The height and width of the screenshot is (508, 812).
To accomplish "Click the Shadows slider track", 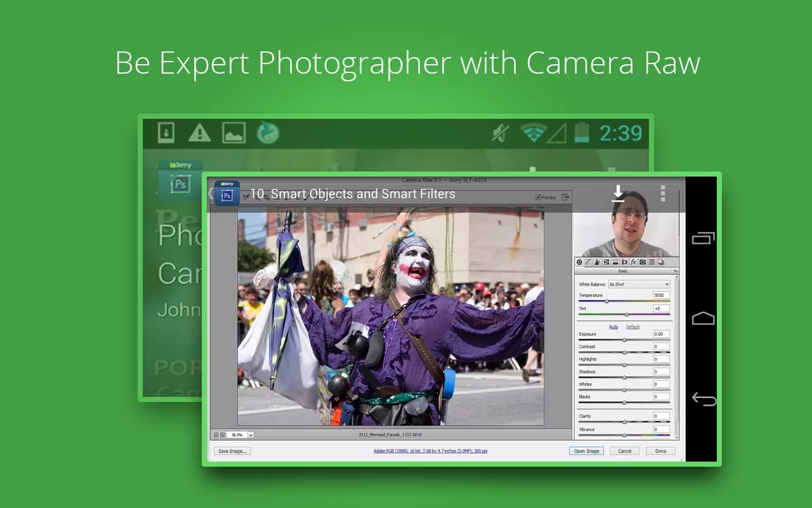I will (x=624, y=377).
